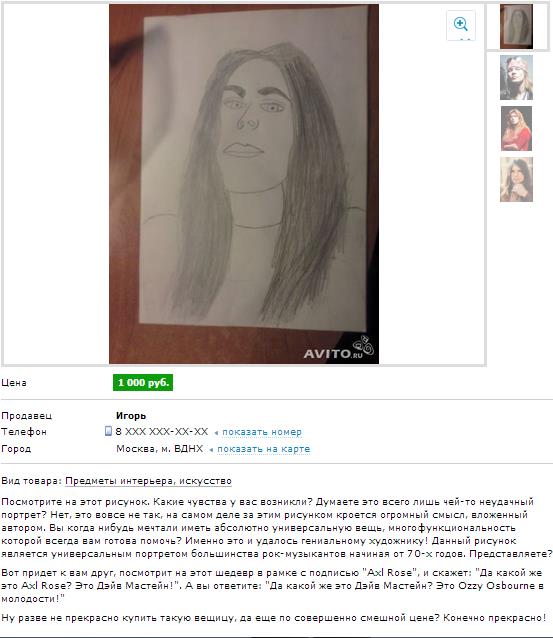Open the main pencil portrait image
Viewport: 553px width, 638px height.
point(244,184)
